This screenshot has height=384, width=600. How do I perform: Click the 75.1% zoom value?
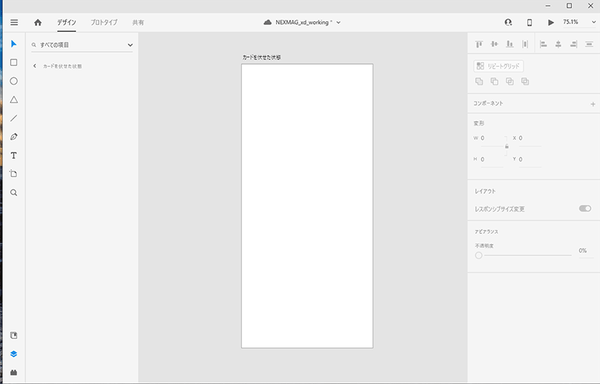(571, 22)
